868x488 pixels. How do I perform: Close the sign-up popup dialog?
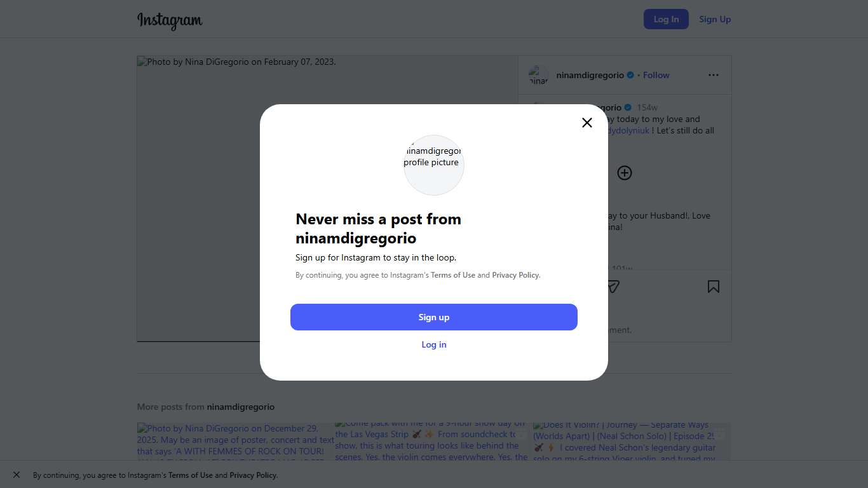(587, 123)
